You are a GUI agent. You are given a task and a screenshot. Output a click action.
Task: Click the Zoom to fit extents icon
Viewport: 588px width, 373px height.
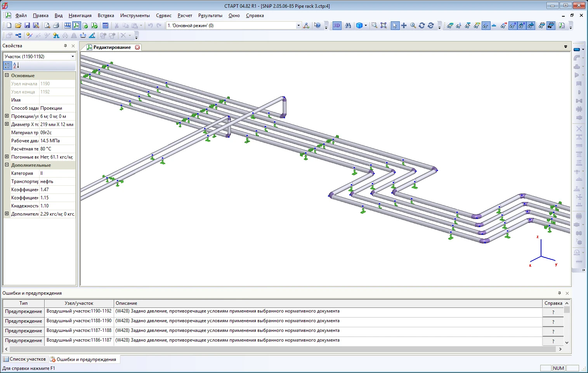tap(383, 26)
